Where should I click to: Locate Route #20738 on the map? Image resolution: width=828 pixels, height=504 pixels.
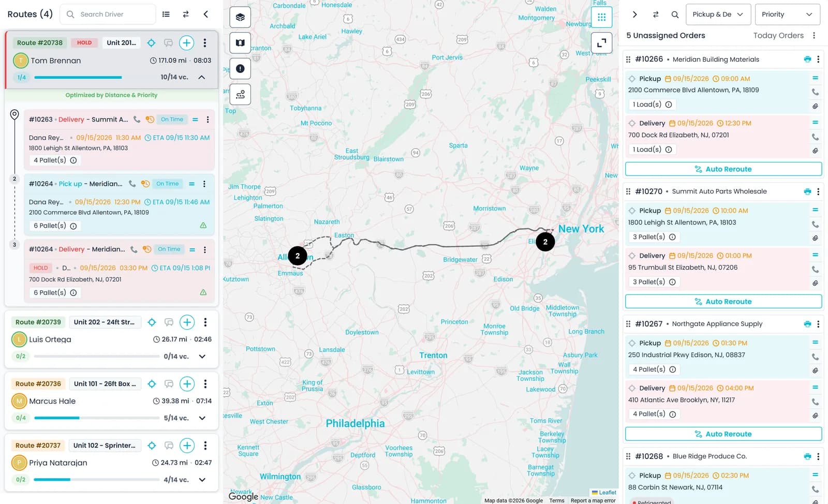151,43
